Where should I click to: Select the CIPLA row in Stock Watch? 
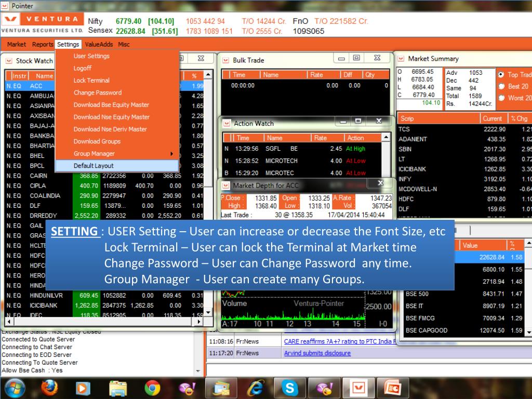coord(104,186)
